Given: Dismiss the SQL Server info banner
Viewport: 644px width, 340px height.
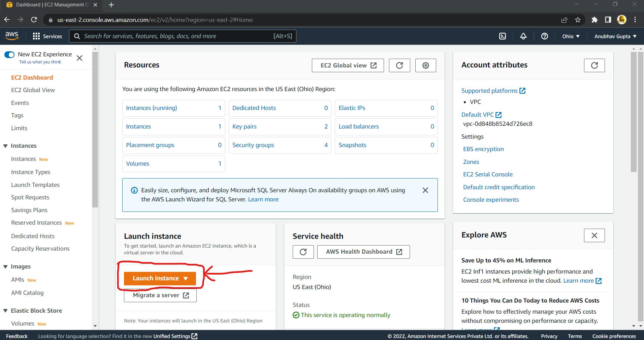Looking at the screenshot, I should point(425,190).
